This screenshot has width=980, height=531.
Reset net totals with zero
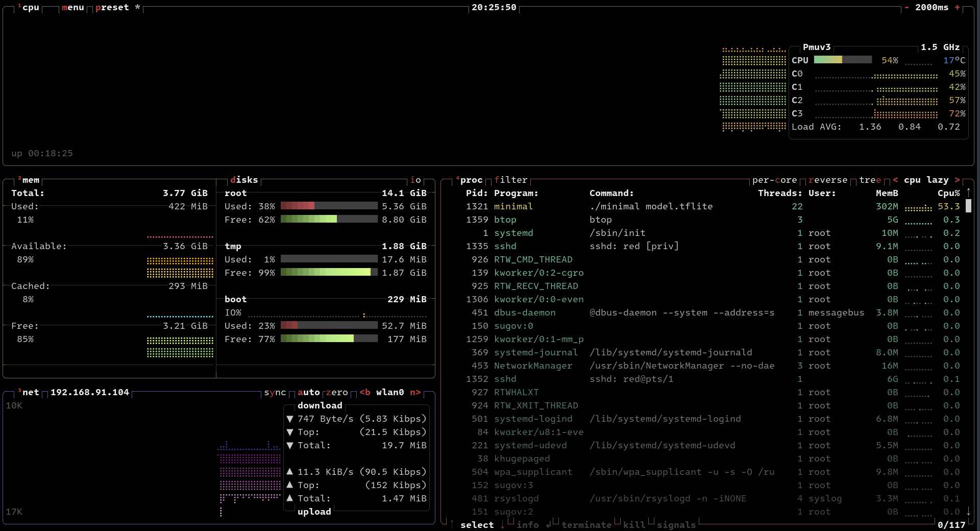337,393
